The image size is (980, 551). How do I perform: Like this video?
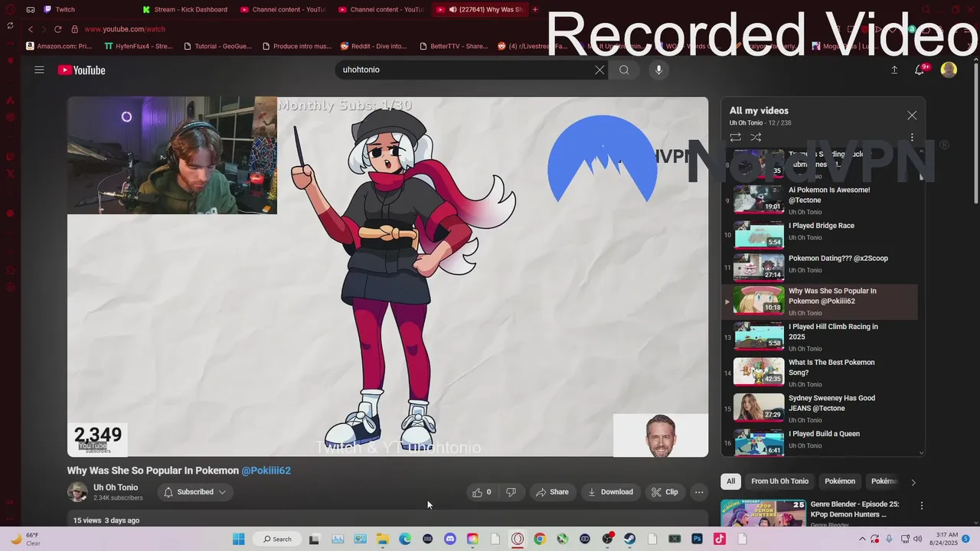(483, 492)
